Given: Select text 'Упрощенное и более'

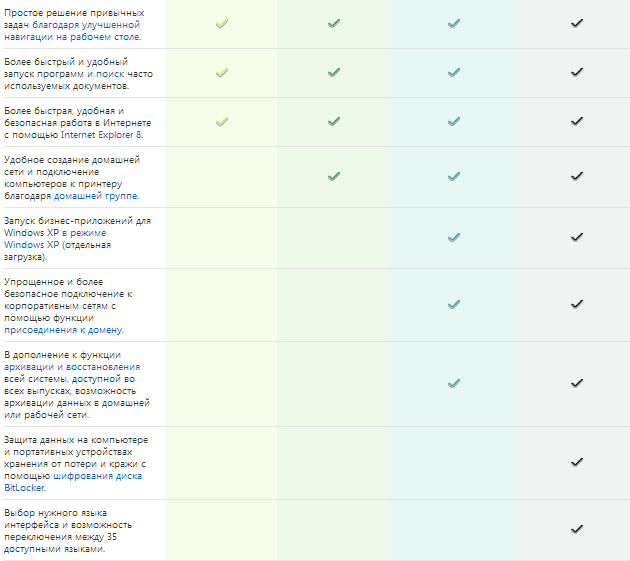Looking at the screenshot, I should coord(53,282).
